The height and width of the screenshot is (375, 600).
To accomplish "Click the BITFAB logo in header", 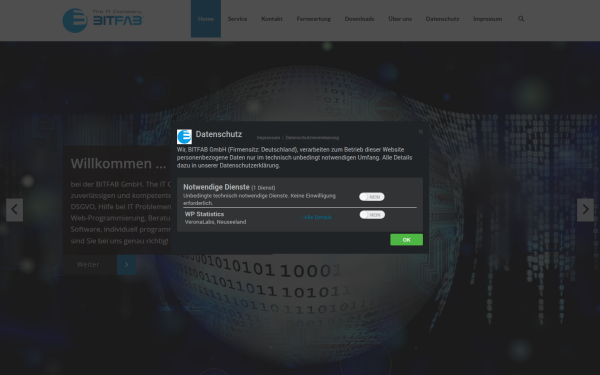I will (103, 20).
